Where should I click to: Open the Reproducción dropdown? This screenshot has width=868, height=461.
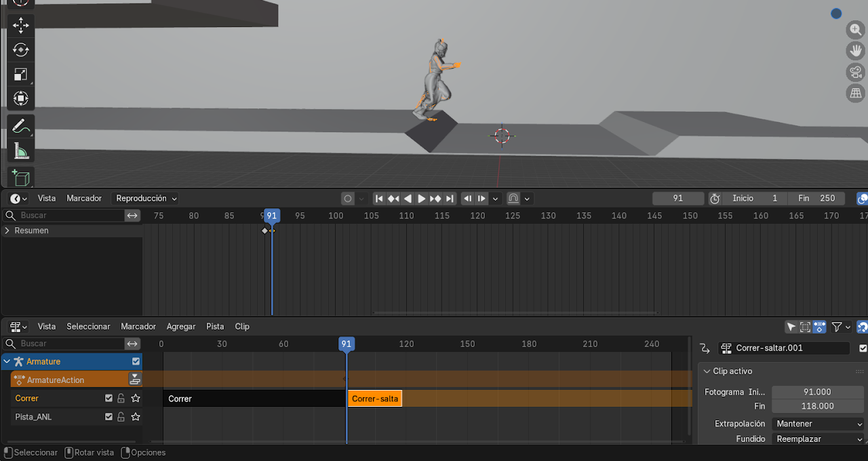[x=146, y=199]
